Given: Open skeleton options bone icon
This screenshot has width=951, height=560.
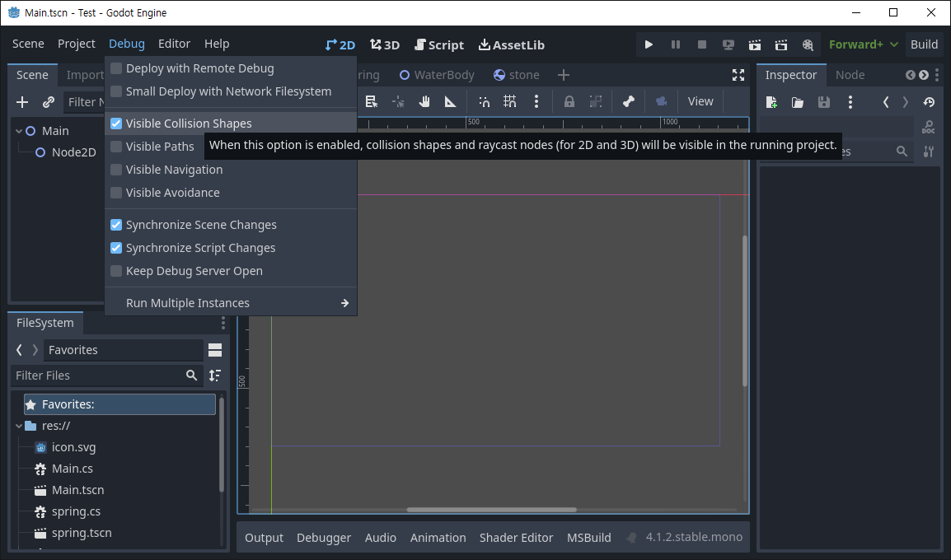Looking at the screenshot, I should [628, 101].
